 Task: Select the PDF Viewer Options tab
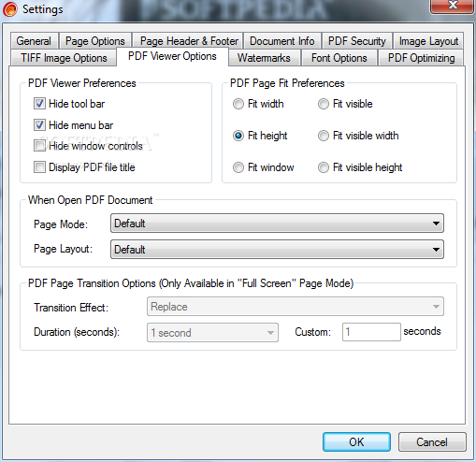(x=172, y=56)
